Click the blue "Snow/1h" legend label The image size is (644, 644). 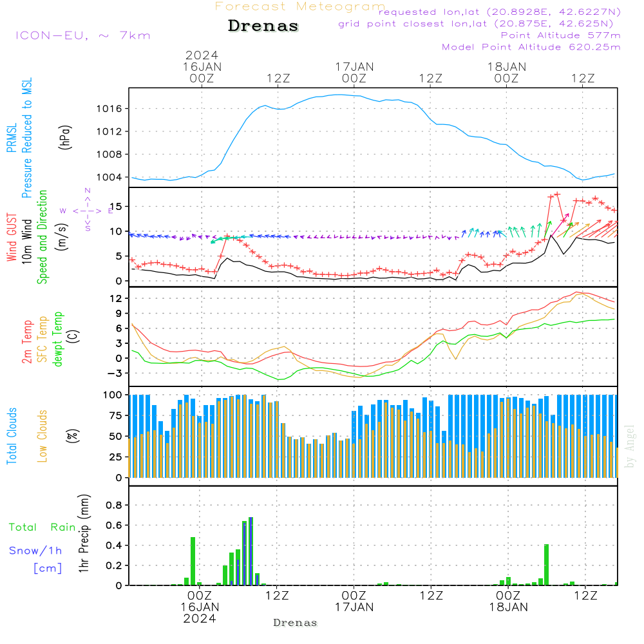(x=35, y=551)
